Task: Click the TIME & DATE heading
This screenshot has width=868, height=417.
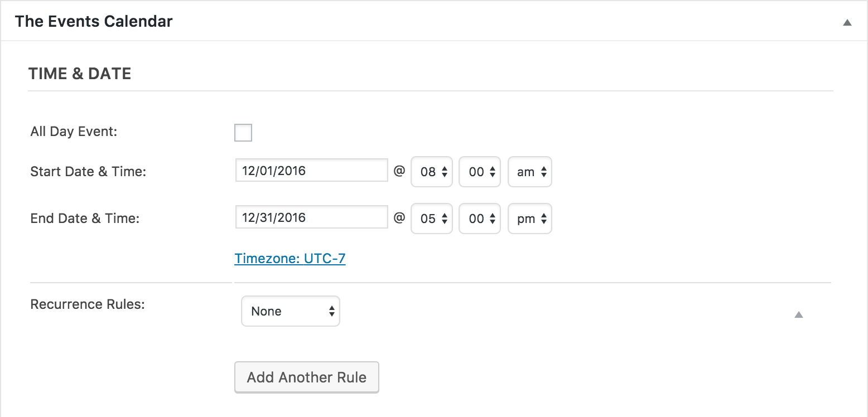Action: point(80,74)
